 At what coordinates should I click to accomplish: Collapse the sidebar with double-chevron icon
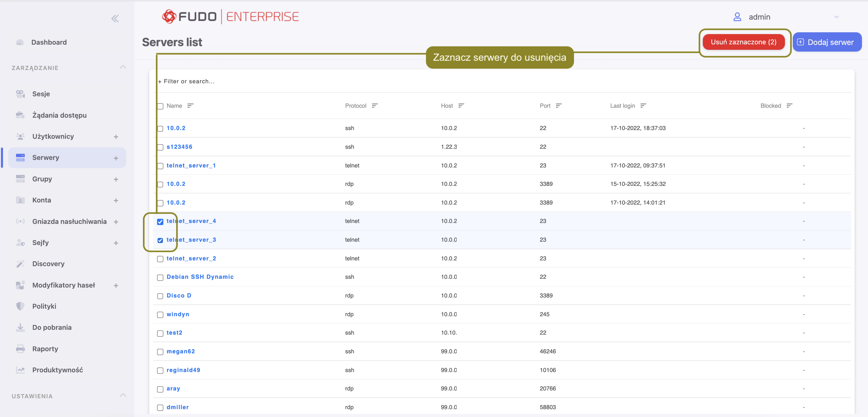coord(115,18)
